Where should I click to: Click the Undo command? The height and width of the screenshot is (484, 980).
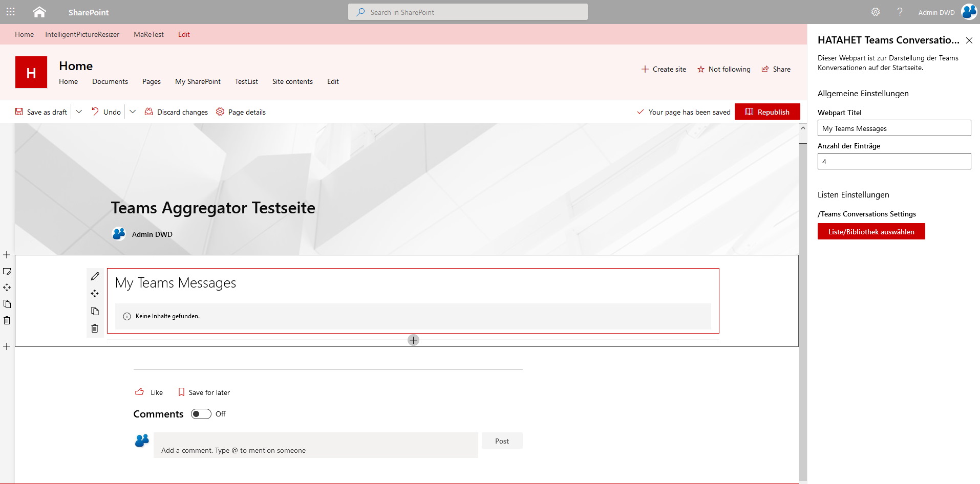tap(106, 112)
